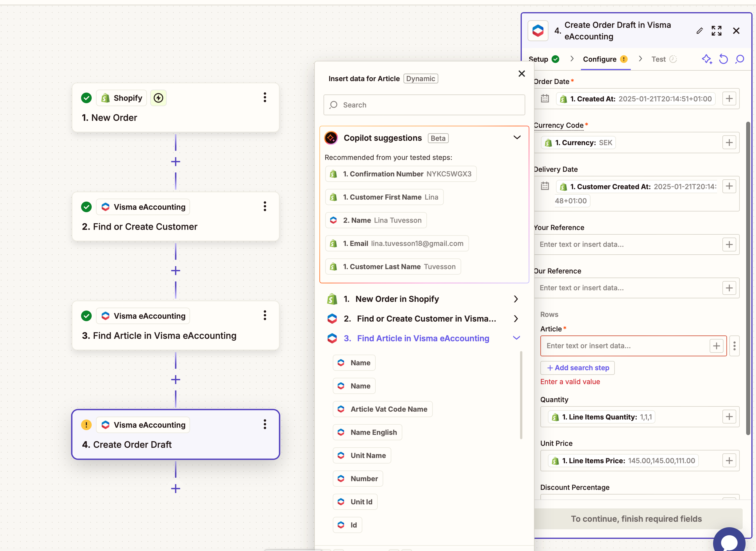Viewport: 756px width, 551px height.
Task: Click the search fields magnifier icon
Action: [740, 59]
